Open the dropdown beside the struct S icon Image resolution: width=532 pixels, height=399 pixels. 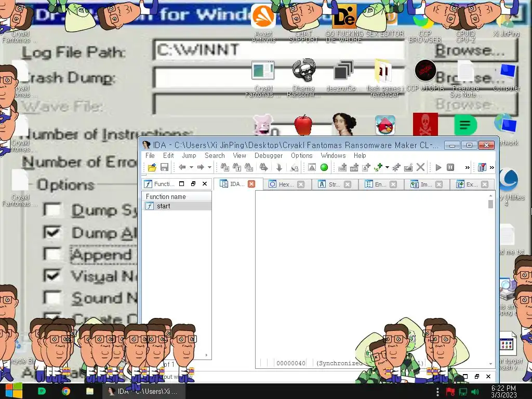pyautogui.click(x=387, y=167)
